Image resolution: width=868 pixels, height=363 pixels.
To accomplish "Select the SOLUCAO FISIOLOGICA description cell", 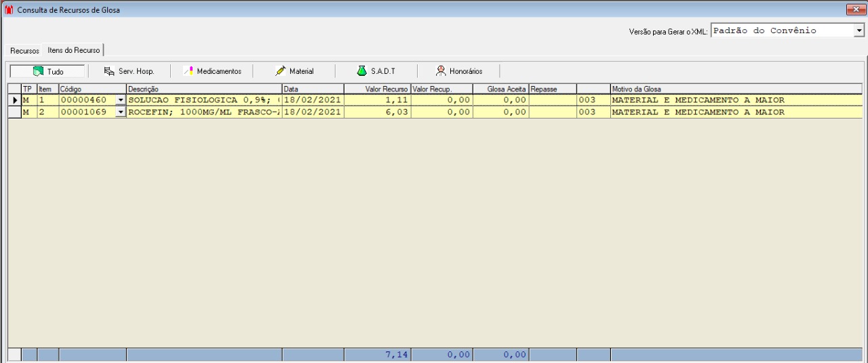I will 204,100.
